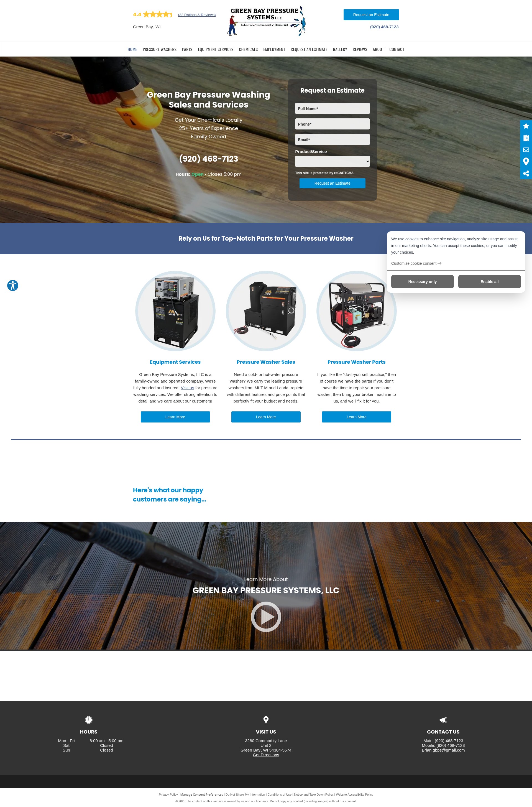Click the Green Bay Pressure Systems logo
The width and height of the screenshot is (532, 807).
266,21
